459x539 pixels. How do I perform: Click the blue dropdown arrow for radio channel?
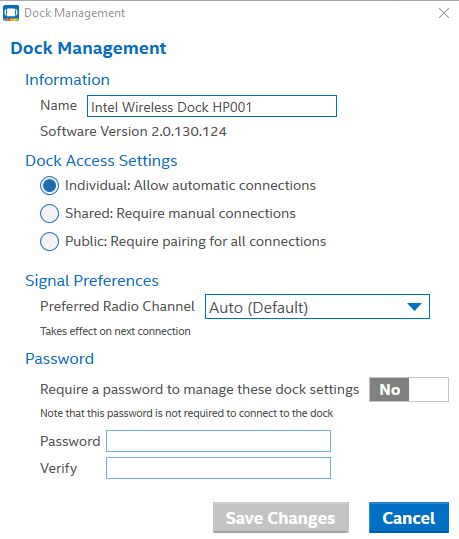[x=414, y=307]
